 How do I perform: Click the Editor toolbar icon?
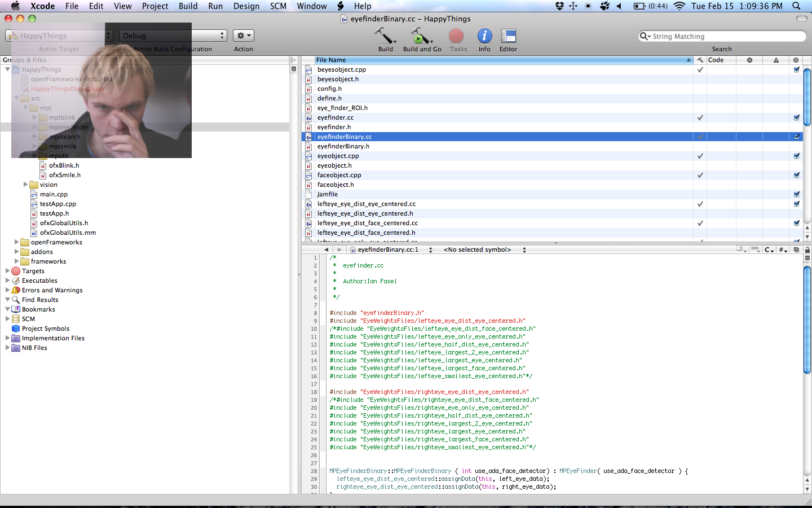coord(508,37)
